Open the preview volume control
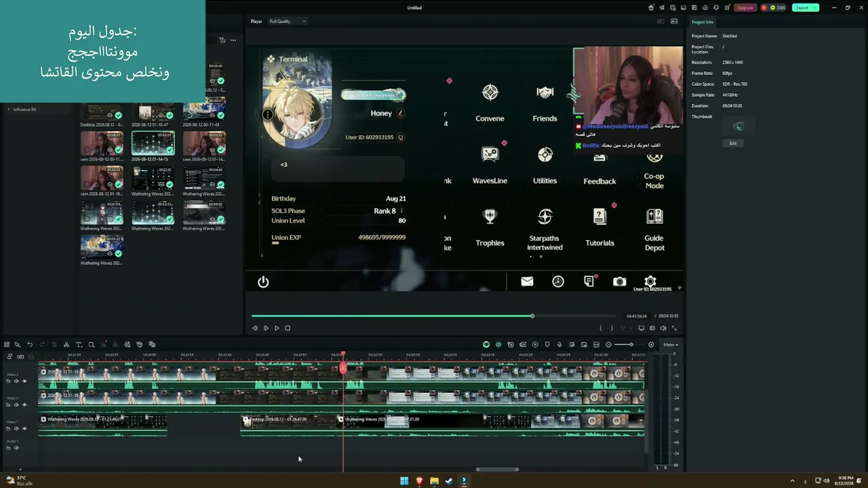 pos(663,328)
